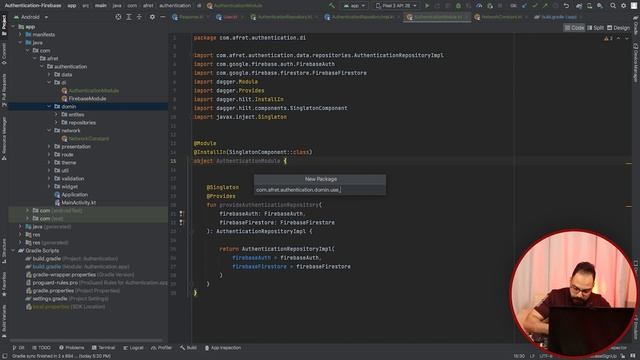Open the Profiler tool window
640x360 pixels.
pyautogui.click(x=162, y=348)
